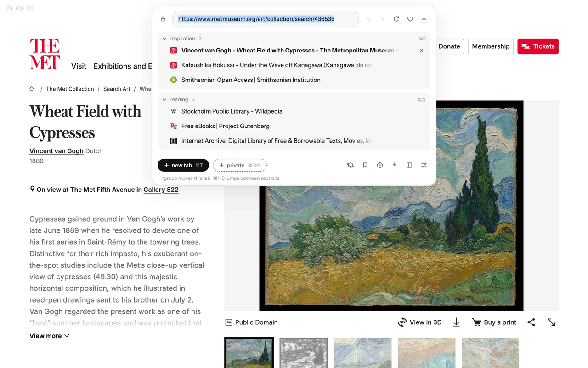The width and height of the screenshot is (588, 368).
Task: Open the Stockholm Public Library Wikipedia tab
Action: (294, 111)
